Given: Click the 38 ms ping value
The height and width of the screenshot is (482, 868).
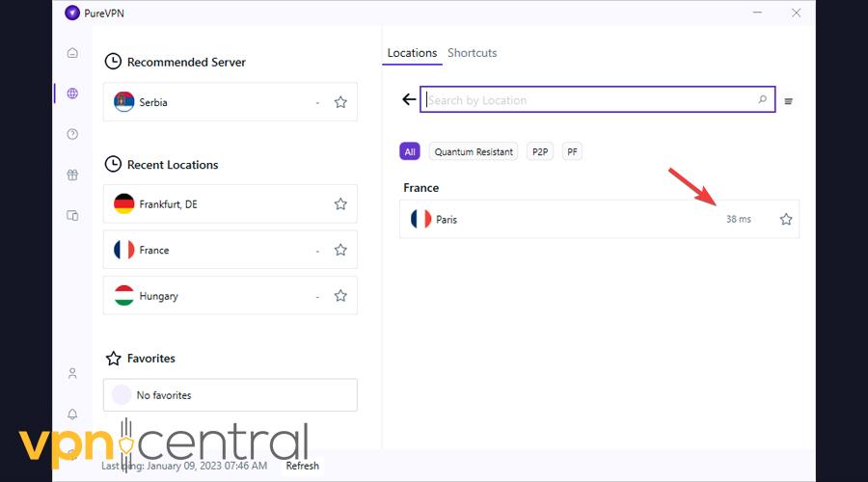Looking at the screenshot, I should (739, 219).
